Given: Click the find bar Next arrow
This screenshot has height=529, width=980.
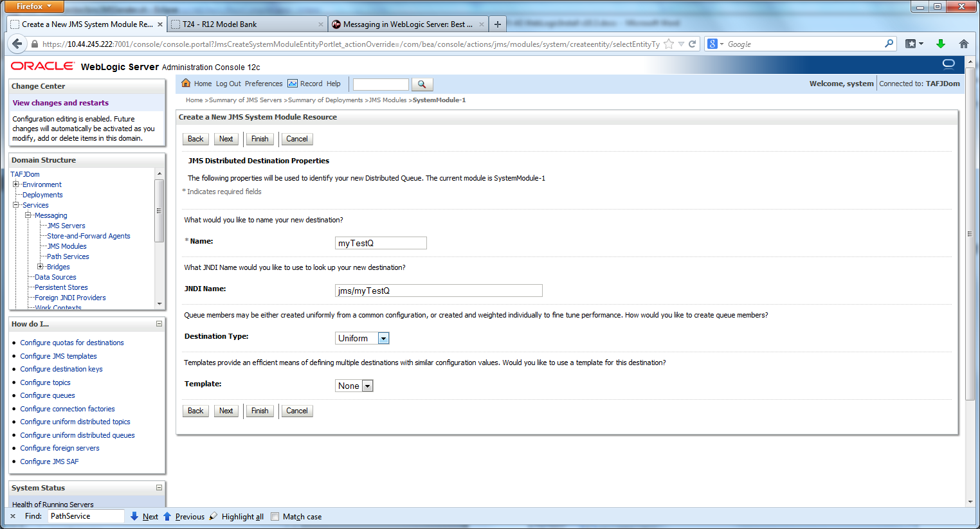Looking at the screenshot, I should click(134, 516).
